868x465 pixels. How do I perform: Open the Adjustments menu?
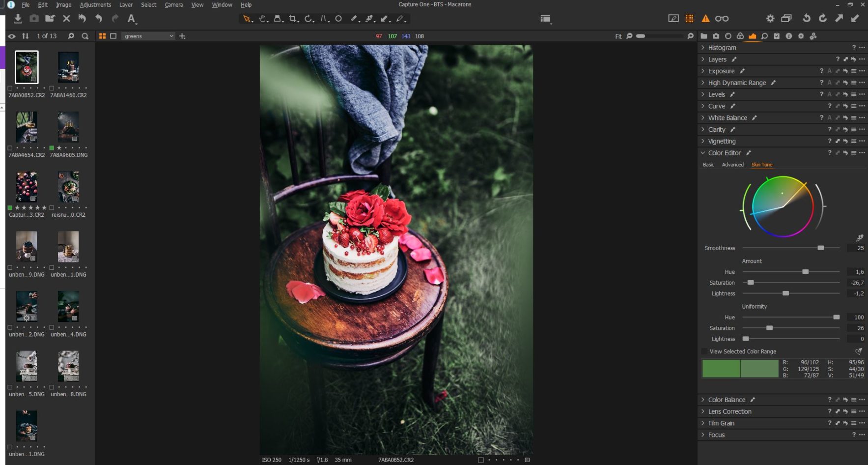95,4
